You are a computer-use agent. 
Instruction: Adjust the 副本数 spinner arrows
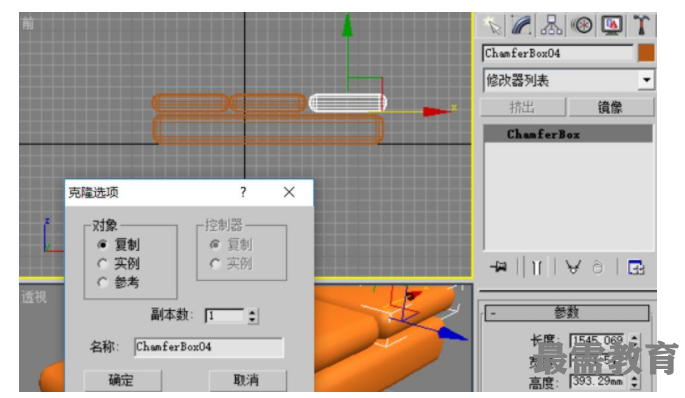pos(253,315)
